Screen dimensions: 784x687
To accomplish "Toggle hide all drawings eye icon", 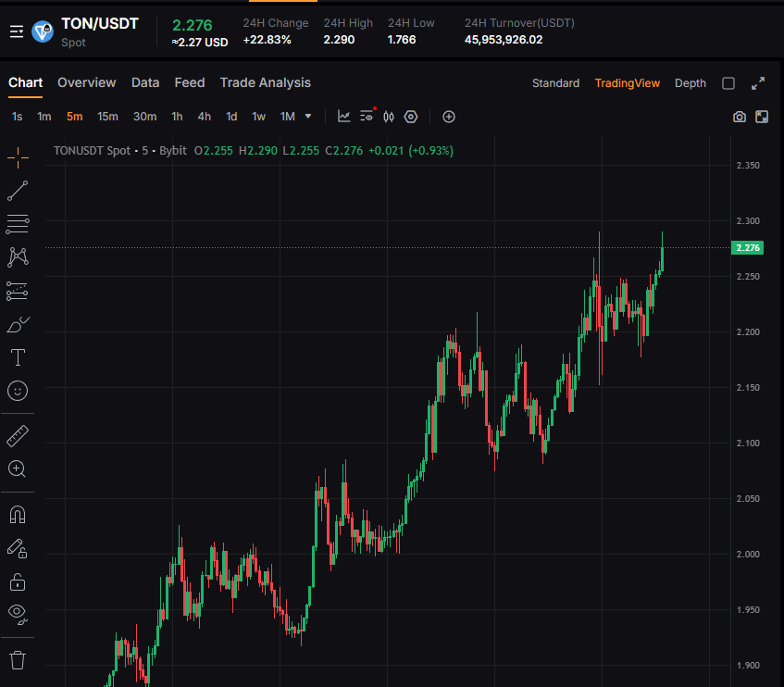I will [18, 614].
